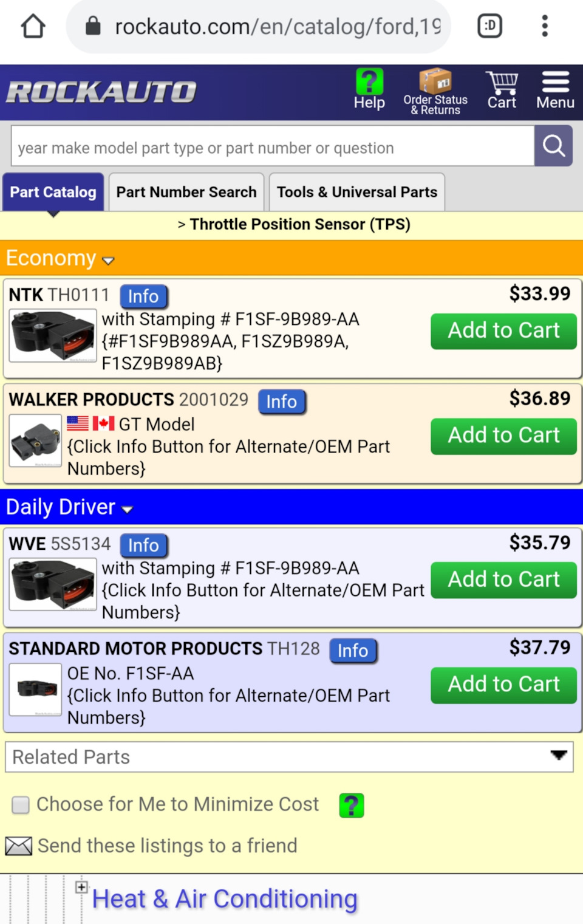Tap the browser home icon

(x=33, y=26)
